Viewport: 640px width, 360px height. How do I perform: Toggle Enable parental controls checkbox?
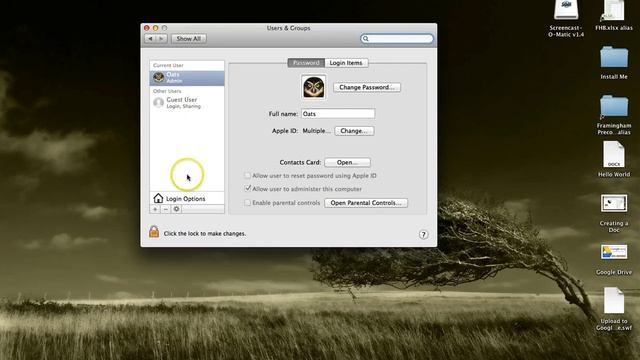tap(247, 202)
